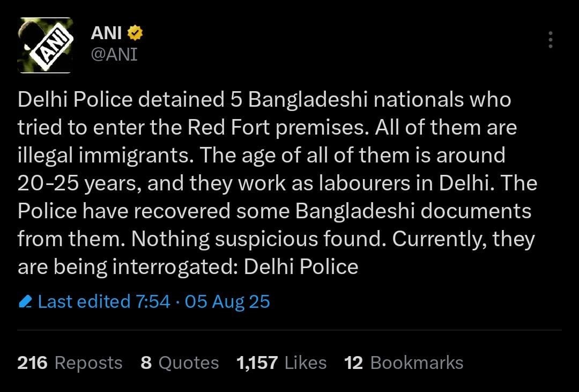Click the 12 Bookmarks count
579x392 pixels.
click(404, 363)
